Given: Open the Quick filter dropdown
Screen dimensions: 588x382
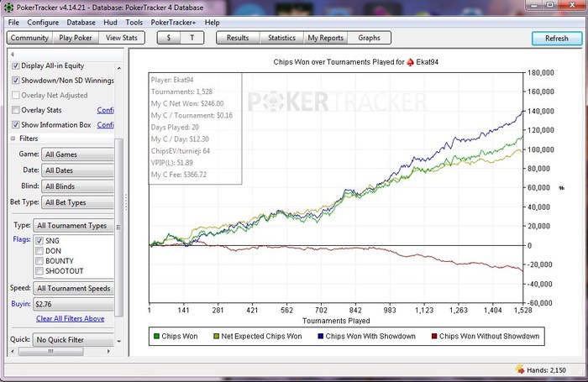Looking at the screenshot, I should pyautogui.click(x=74, y=340).
